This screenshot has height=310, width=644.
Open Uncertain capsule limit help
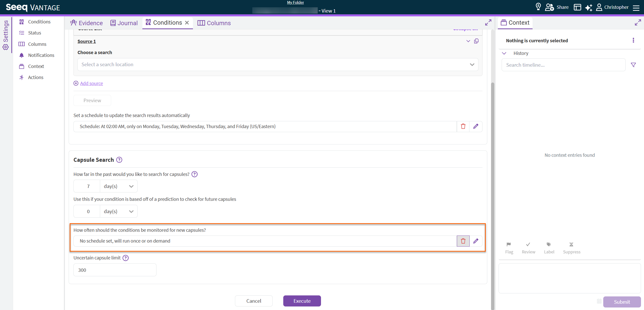pyautogui.click(x=126, y=258)
